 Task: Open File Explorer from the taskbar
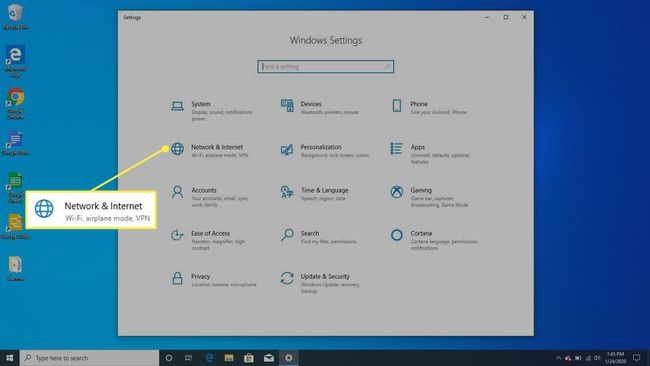click(x=229, y=358)
